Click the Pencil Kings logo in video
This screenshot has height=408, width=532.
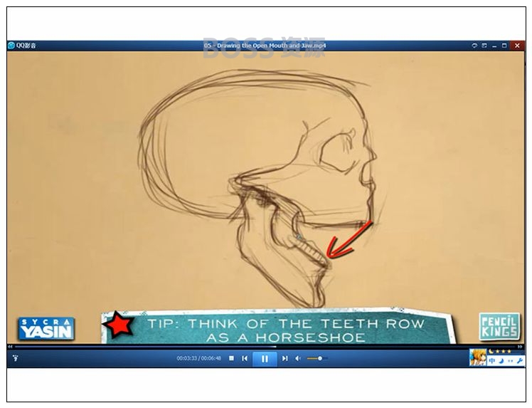(499, 326)
